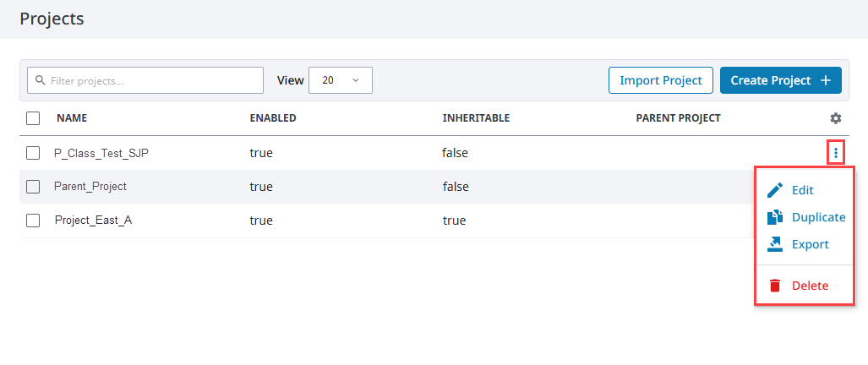This screenshot has height=365, width=868.
Task: Tick the Project_East_A row checkbox
Action: pyautogui.click(x=33, y=221)
